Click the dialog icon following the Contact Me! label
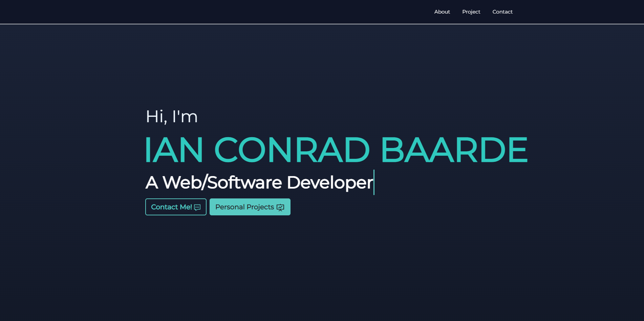 tap(197, 207)
